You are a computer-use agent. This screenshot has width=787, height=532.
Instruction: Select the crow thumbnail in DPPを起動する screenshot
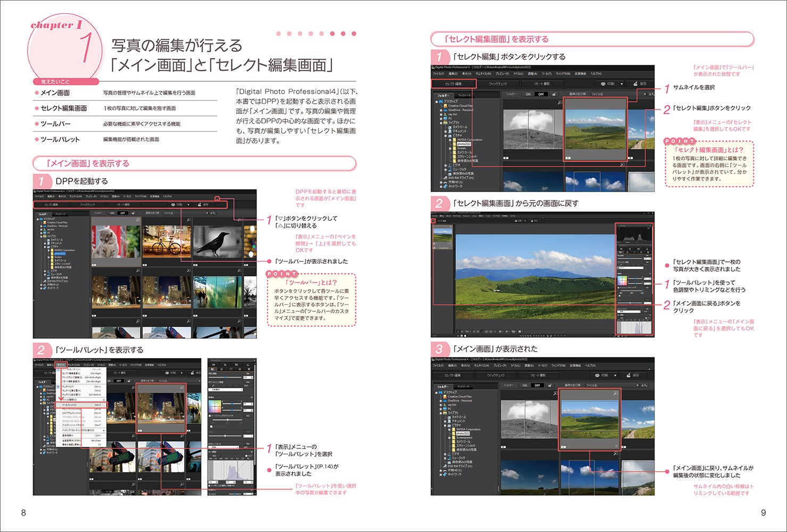click(x=218, y=241)
